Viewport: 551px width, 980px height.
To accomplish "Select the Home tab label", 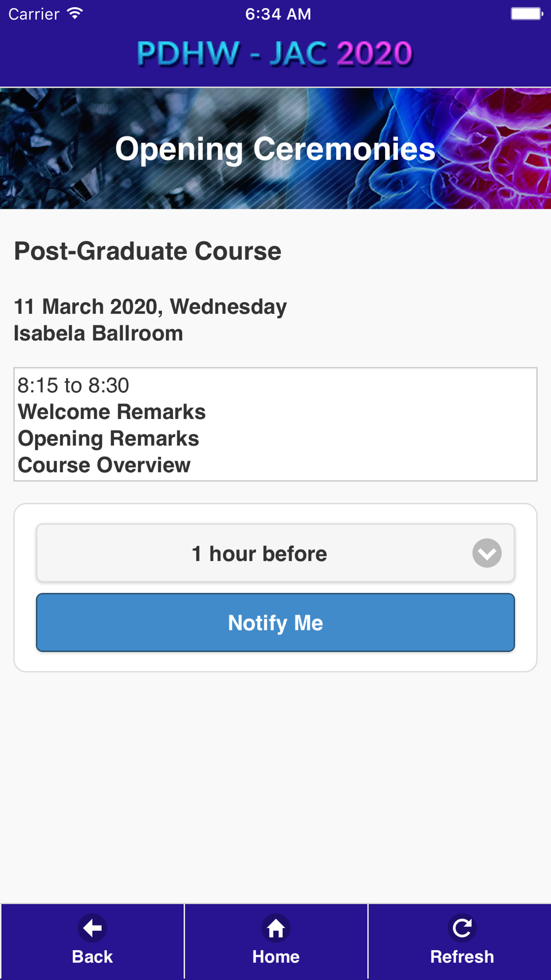I will pos(275,957).
